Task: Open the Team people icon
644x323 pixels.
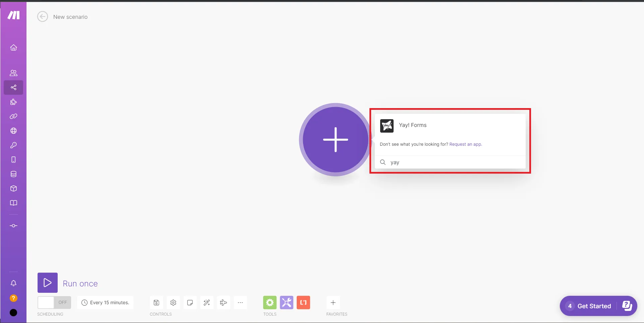Action: (13, 73)
